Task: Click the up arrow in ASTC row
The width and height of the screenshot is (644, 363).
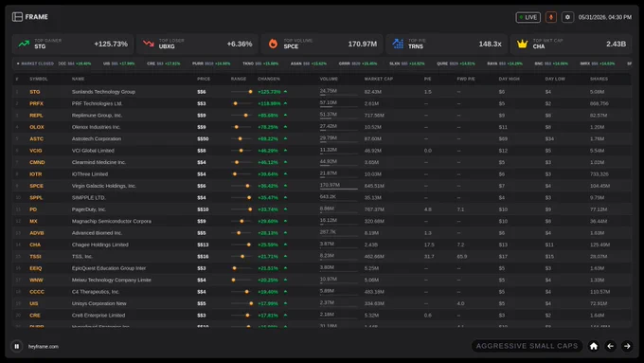Action: (285, 139)
